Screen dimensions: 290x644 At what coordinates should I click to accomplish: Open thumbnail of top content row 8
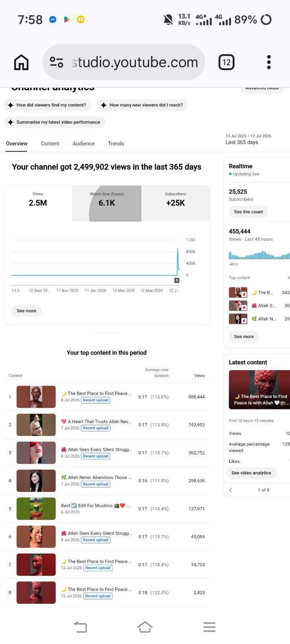coord(36,592)
